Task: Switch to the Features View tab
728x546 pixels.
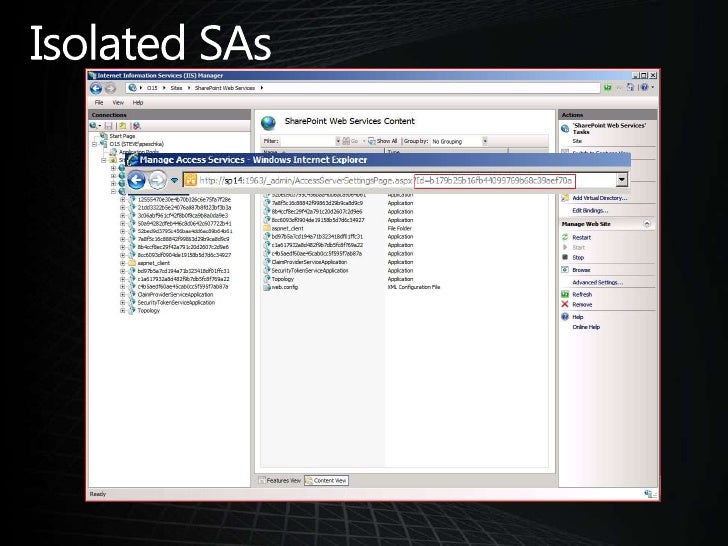Action: point(281,480)
